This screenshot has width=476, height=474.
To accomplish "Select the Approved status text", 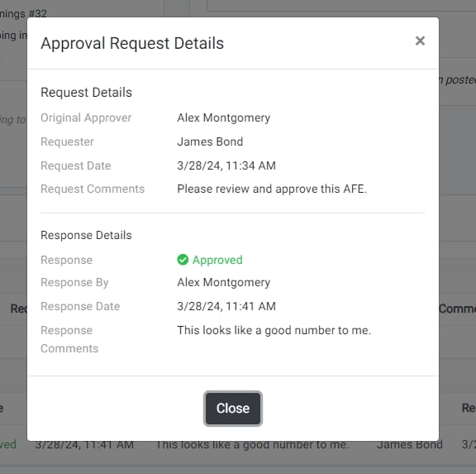I will point(217,260).
